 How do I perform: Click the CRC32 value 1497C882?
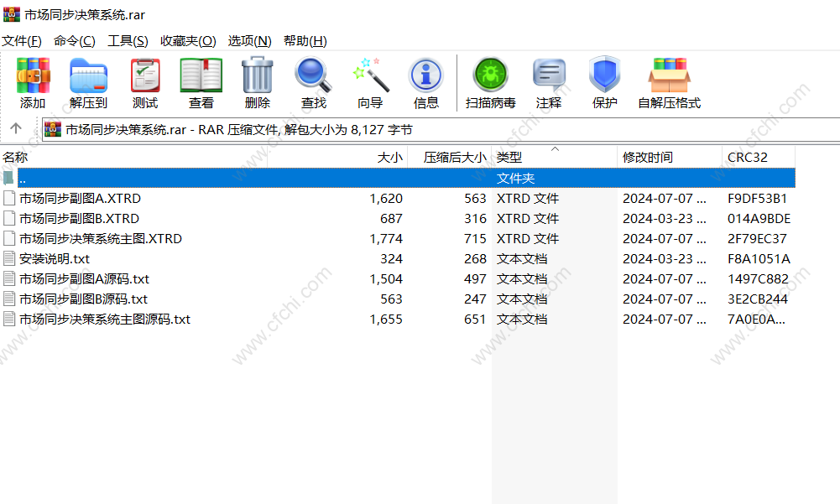click(x=758, y=278)
